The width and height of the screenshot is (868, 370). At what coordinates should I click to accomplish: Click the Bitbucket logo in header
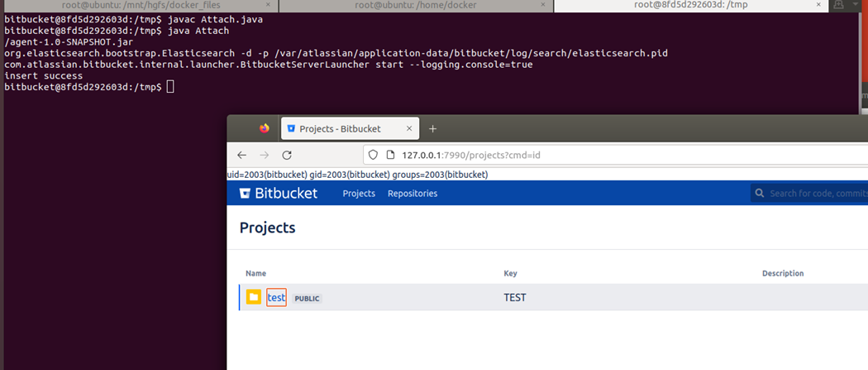[279, 194]
